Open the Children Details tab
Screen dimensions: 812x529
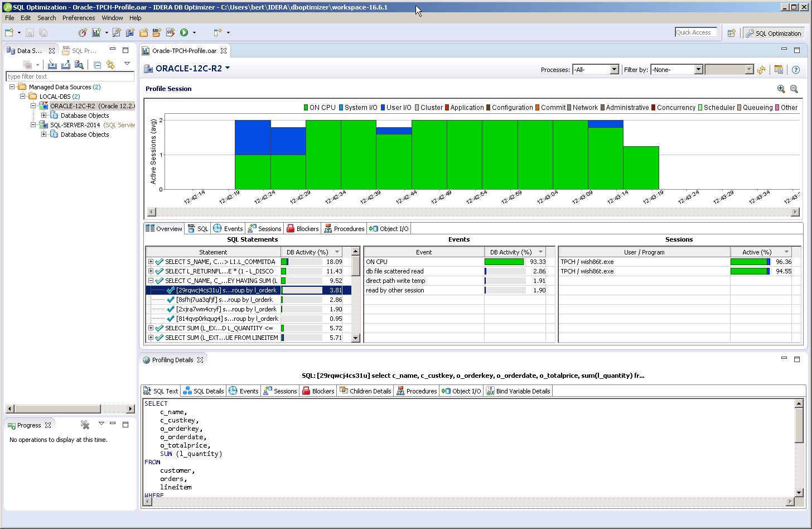365,391
